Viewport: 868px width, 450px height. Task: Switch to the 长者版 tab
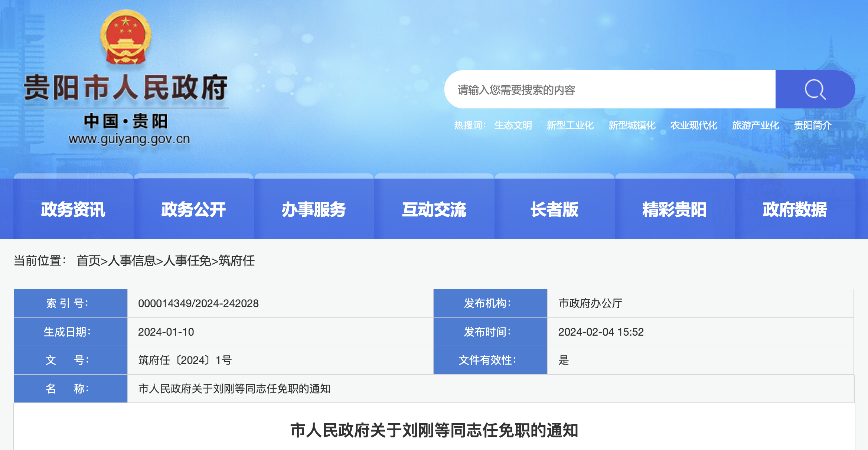(554, 209)
